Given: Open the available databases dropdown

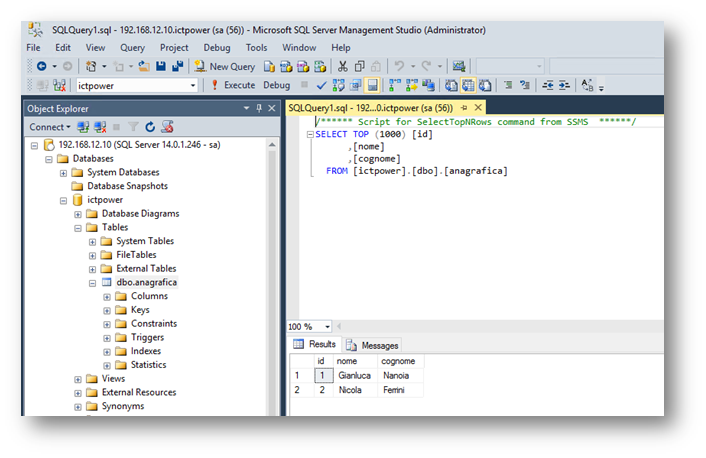Looking at the screenshot, I should pos(193,86).
